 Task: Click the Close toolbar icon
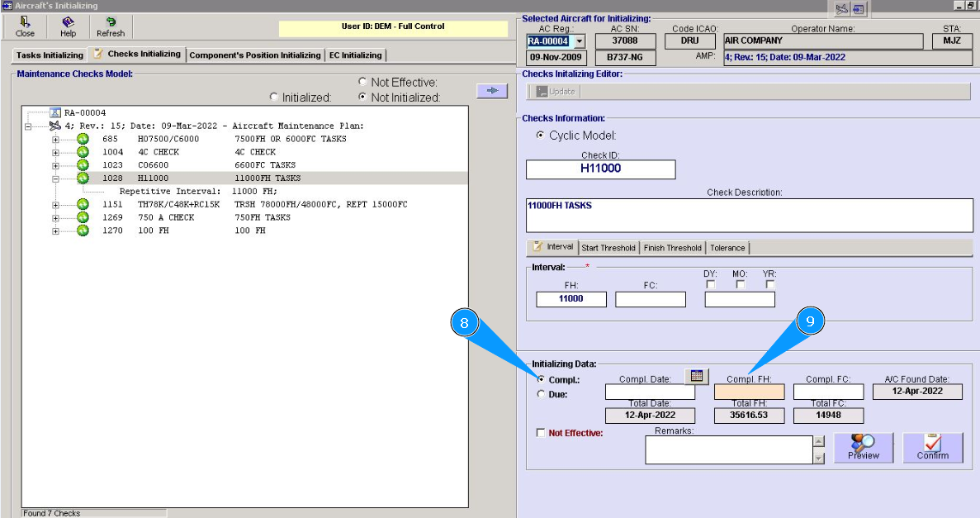point(25,22)
